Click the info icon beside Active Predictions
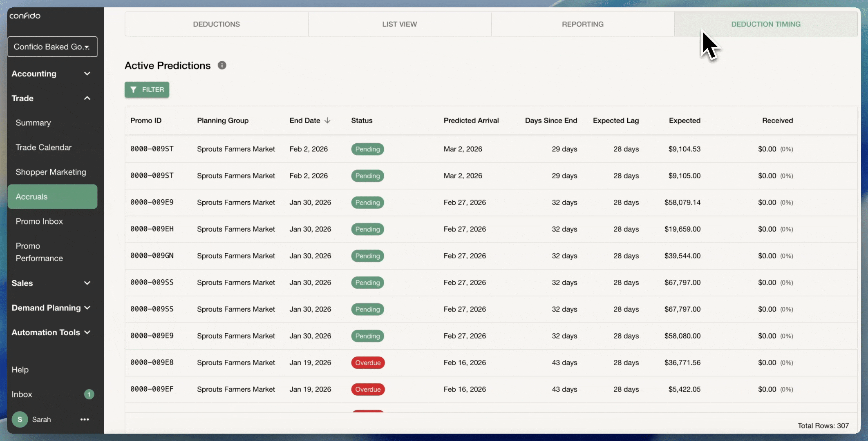Image resolution: width=868 pixels, height=441 pixels. [222, 65]
